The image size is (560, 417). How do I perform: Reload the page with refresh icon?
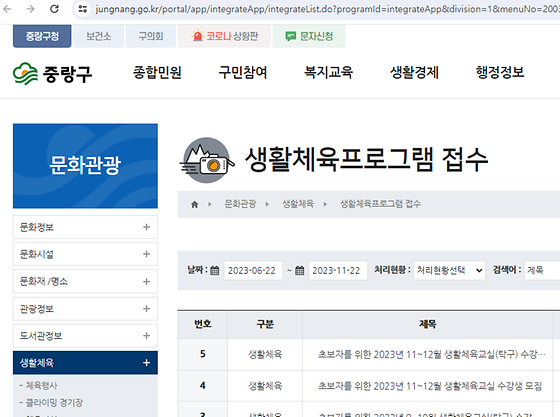click(54, 9)
